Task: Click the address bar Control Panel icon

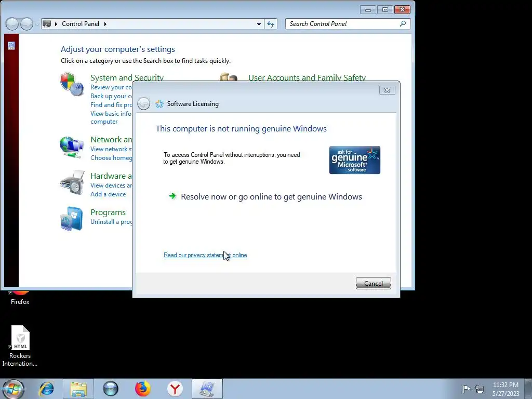Action: [47, 24]
